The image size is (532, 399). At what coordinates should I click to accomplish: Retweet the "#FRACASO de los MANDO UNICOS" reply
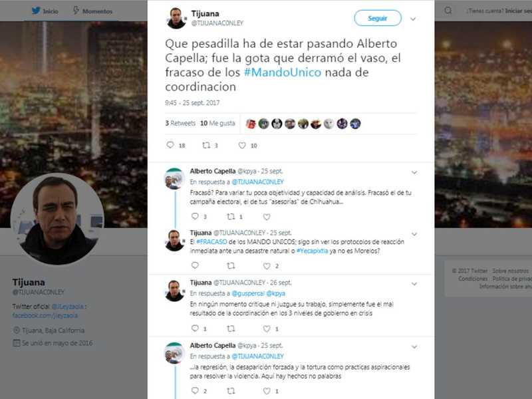pos(231,265)
